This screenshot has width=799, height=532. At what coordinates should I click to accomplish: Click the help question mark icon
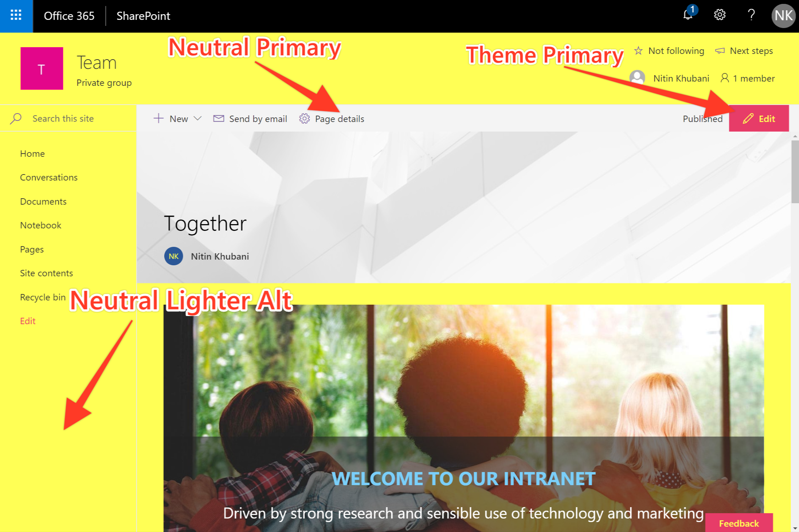[751, 15]
